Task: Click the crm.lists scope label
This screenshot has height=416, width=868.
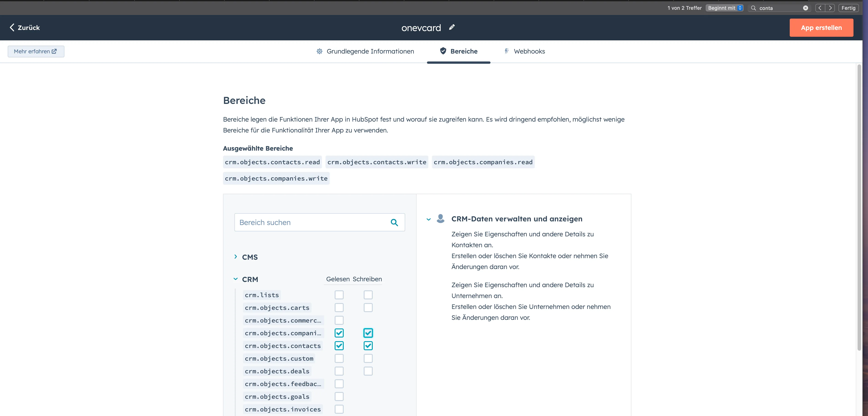Action: (x=262, y=295)
